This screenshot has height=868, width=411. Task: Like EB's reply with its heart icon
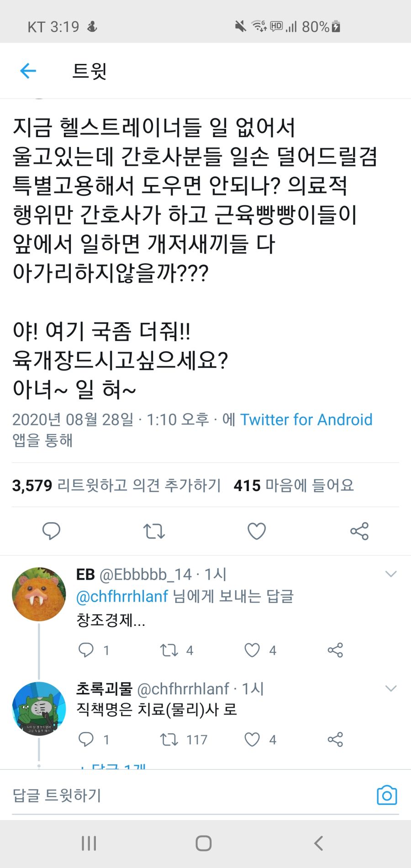pos(252,649)
